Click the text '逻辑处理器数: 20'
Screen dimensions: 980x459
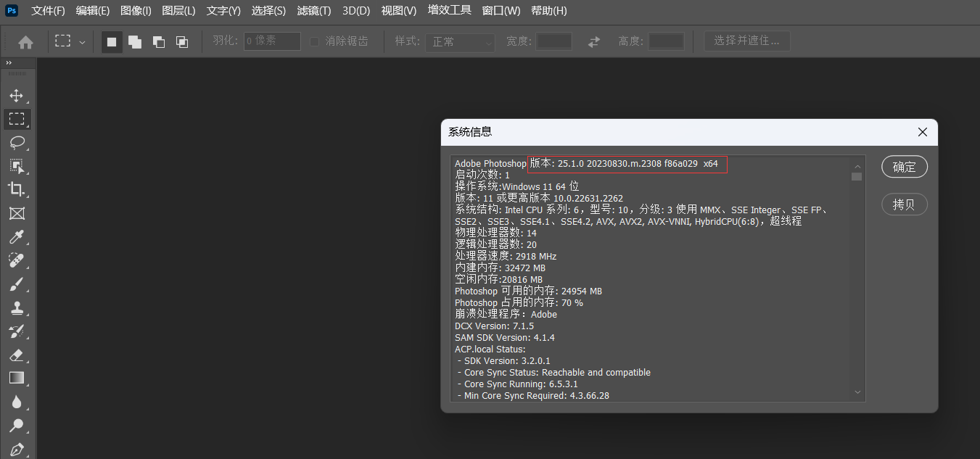495,244
